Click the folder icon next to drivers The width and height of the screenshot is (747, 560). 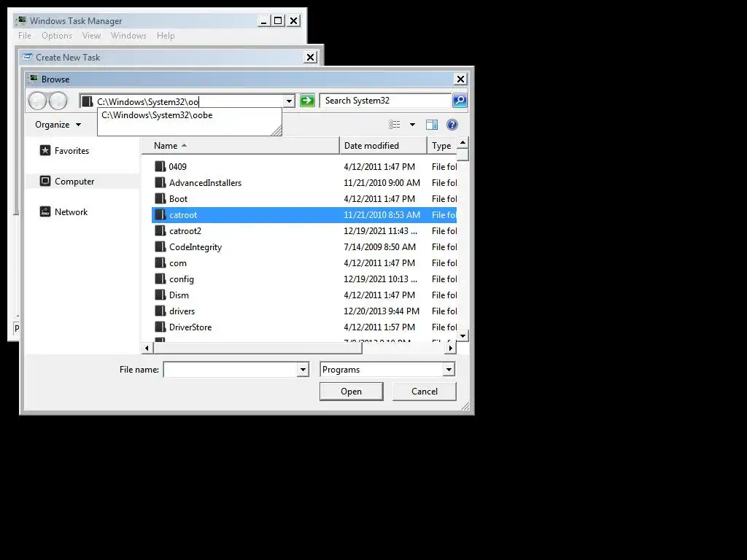(160, 311)
